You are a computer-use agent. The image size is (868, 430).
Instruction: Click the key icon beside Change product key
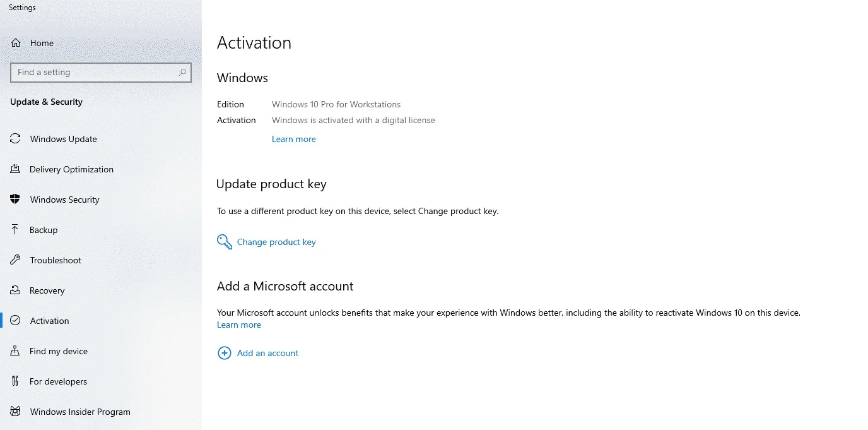pyautogui.click(x=225, y=242)
